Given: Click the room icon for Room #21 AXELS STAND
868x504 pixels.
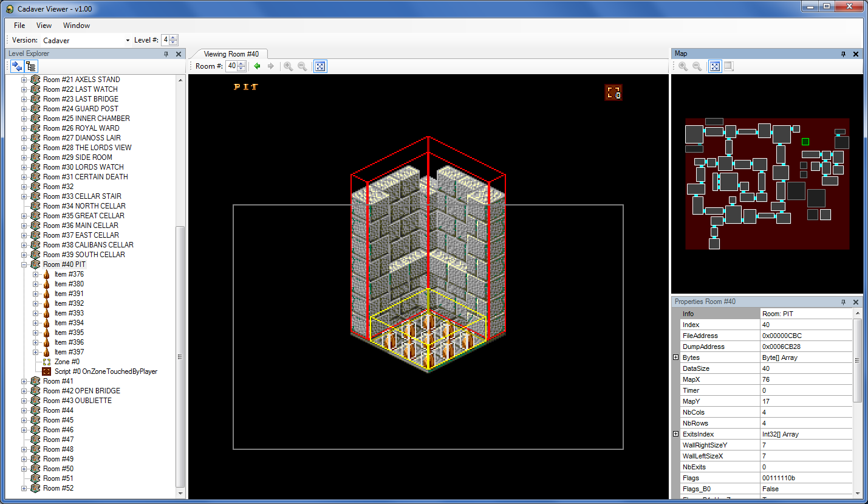Looking at the screenshot, I should [x=36, y=80].
